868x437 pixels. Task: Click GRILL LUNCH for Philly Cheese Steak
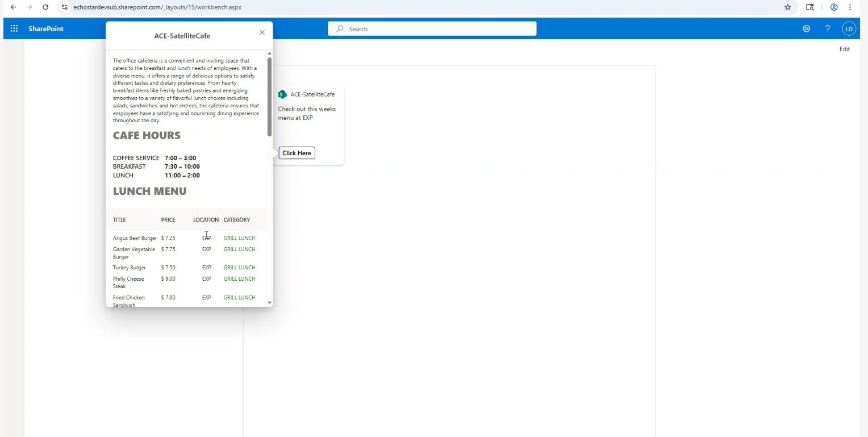pos(239,279)
